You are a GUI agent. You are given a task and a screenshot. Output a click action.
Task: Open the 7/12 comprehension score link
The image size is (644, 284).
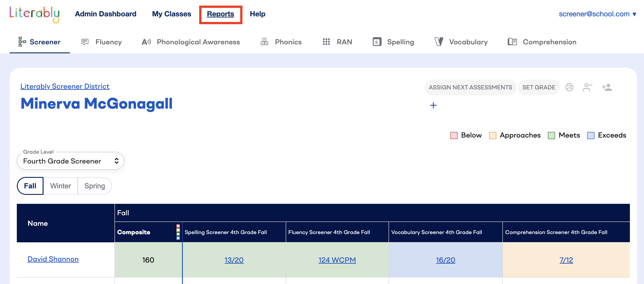tap(566, 260)
